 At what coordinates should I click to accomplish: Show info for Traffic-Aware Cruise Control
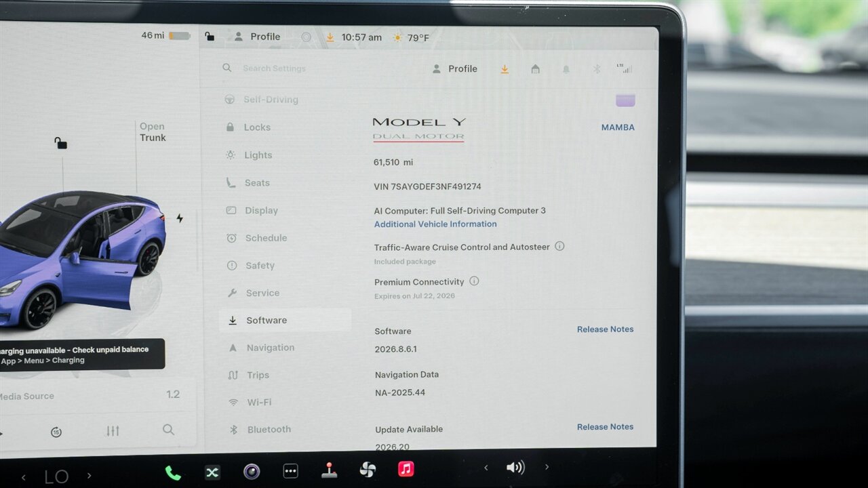[559, 246]
